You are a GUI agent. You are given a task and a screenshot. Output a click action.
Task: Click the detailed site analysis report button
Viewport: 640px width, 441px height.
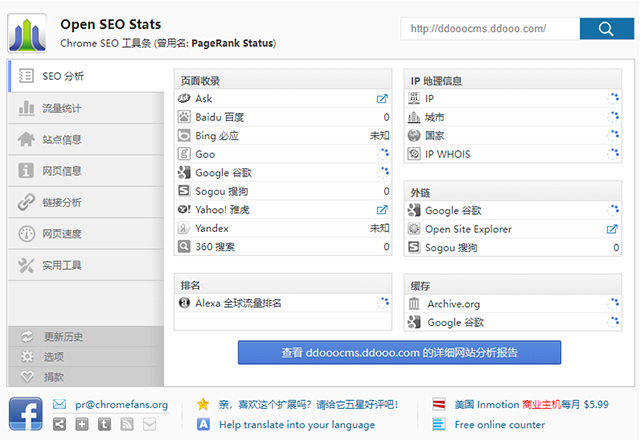coord(399,352)
